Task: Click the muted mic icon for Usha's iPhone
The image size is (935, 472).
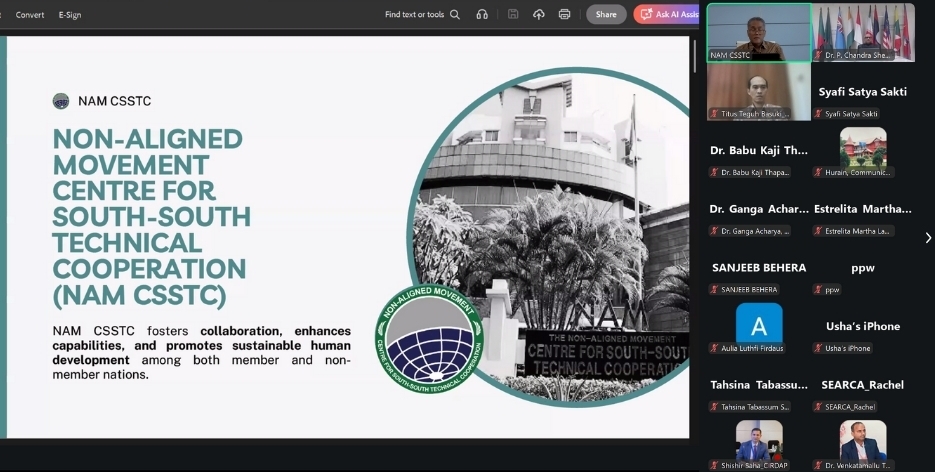Action: (x=819, y=348)
